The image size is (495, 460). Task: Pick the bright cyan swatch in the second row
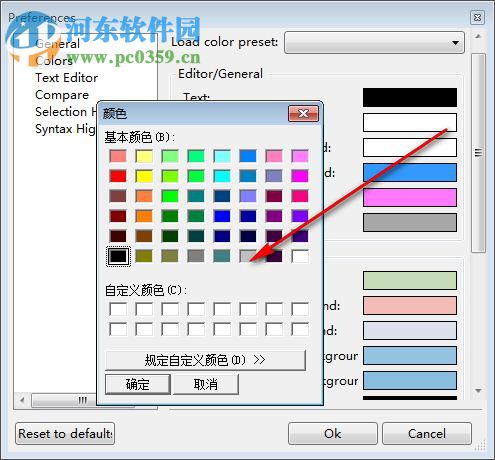tap(222, 176)
